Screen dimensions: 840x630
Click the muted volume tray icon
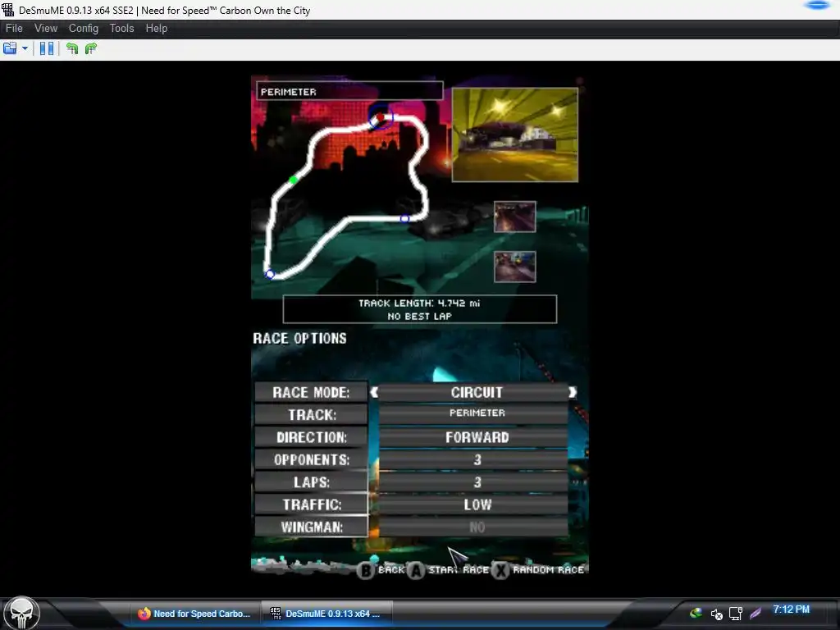[717, 614]
